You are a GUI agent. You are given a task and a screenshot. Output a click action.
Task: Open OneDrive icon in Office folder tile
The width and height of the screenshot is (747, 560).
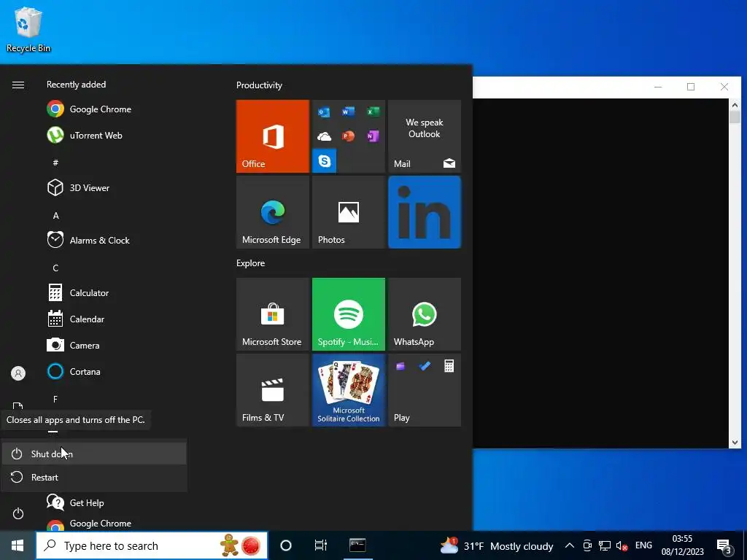(x=324, y=136)
